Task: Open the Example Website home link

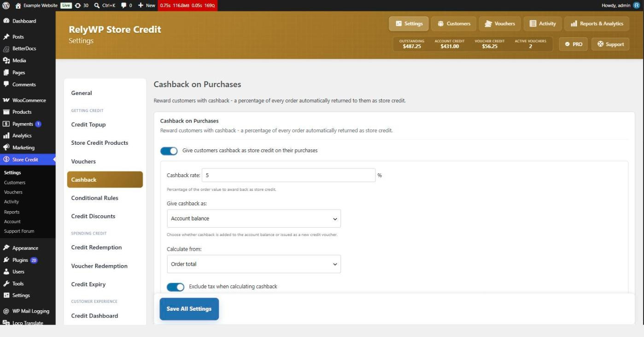Action: click(x=36, y=6)
